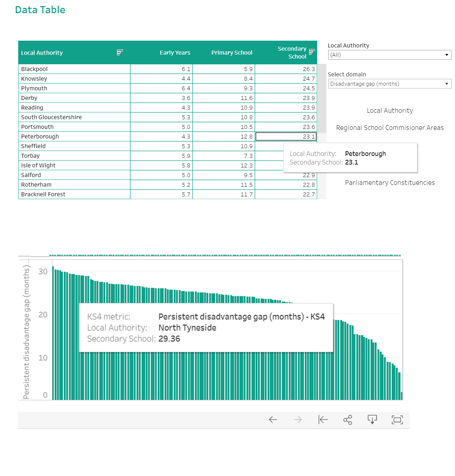This screenshot has height=476, width=455.
Task: Select the Sheffield row label
Action: tap(33, 146)
